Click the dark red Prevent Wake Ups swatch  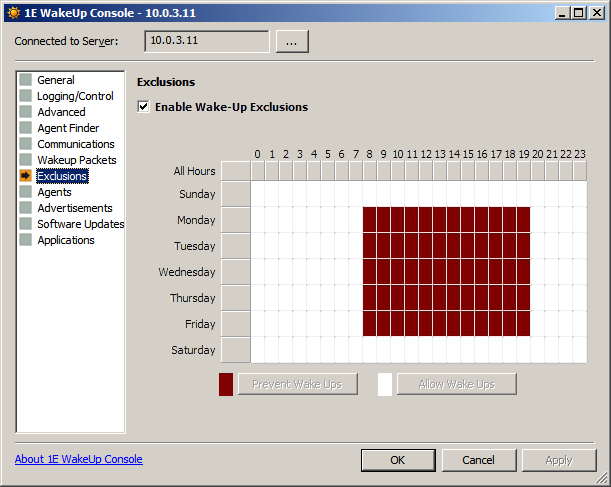tap(226, 384)
